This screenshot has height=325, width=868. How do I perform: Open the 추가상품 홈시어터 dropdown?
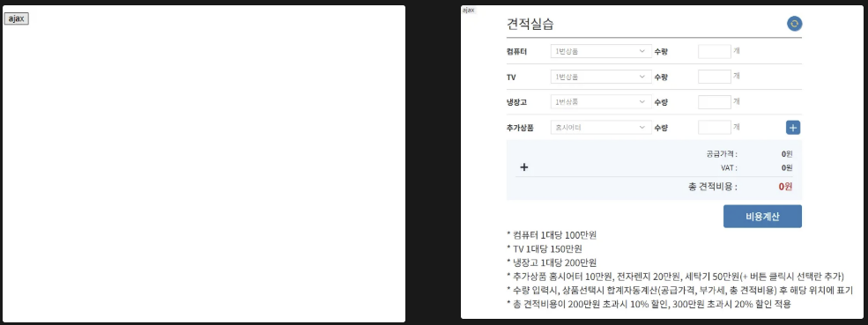coord(601,128)
